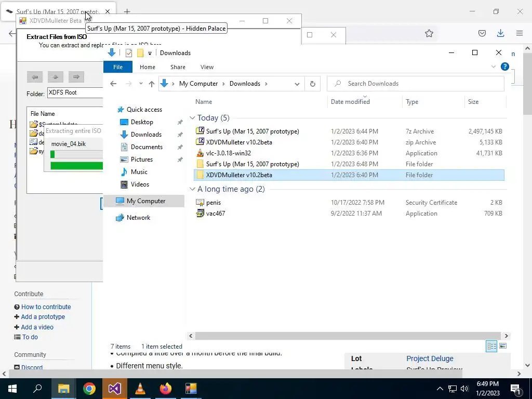Open the Project Deluge link
Viewport: 532px width, 399px height.
(430, 358)
